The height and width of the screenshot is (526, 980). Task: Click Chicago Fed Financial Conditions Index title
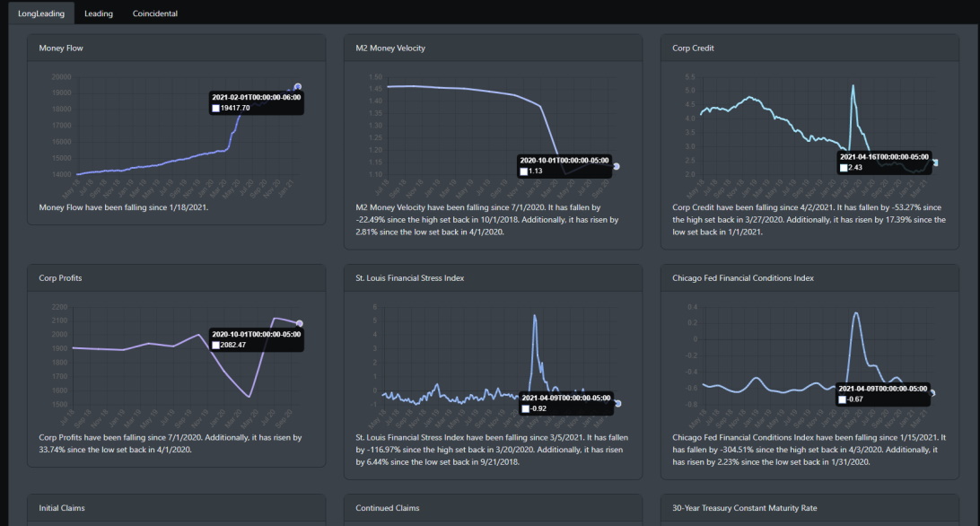(743, 278)
